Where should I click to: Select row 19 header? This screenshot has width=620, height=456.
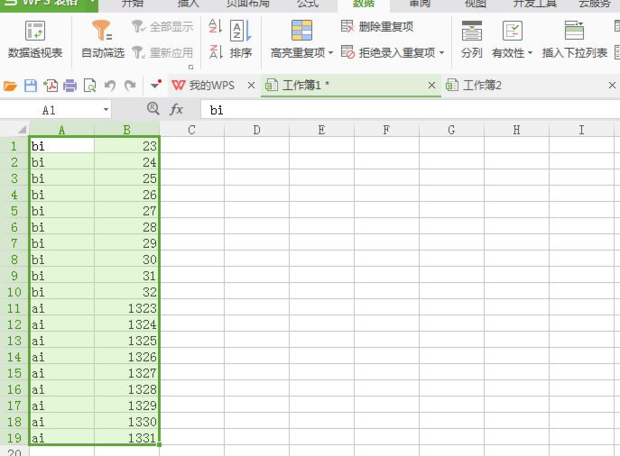coord(14,438)
